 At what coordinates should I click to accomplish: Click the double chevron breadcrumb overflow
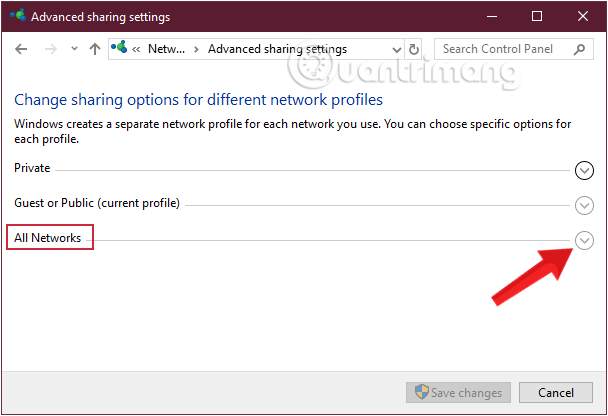136,49
